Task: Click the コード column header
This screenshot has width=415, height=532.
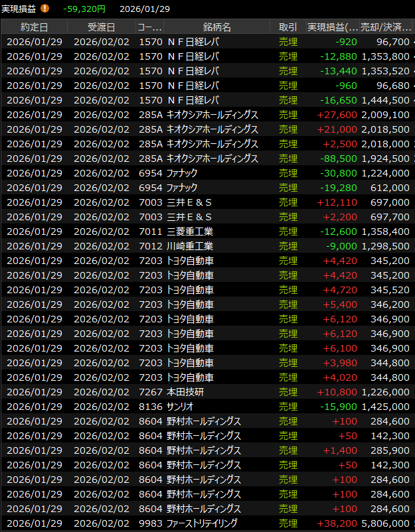Action: (x=149, y=27)
